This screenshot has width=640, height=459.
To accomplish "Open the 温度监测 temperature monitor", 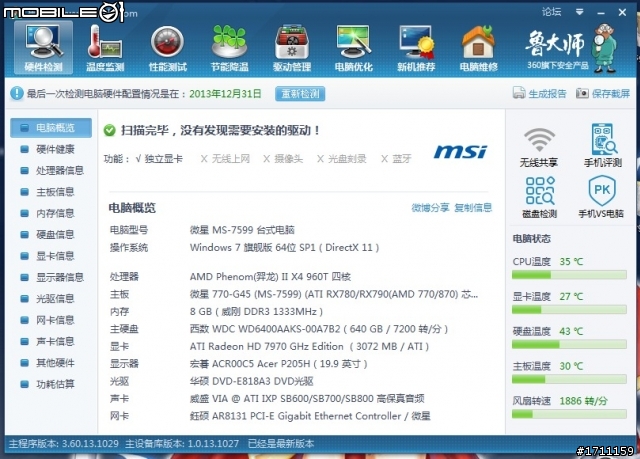I will [105, 47].
